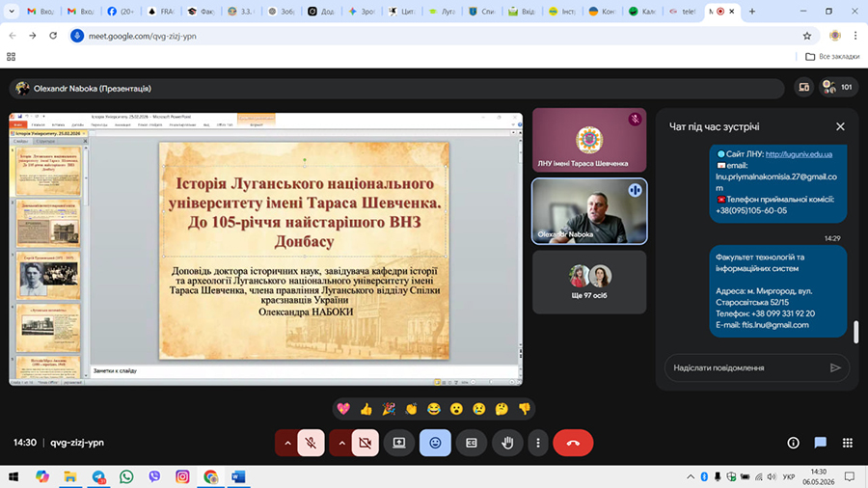Open more options three-dot menu
The image size is (868, 488).
point(537,443)
